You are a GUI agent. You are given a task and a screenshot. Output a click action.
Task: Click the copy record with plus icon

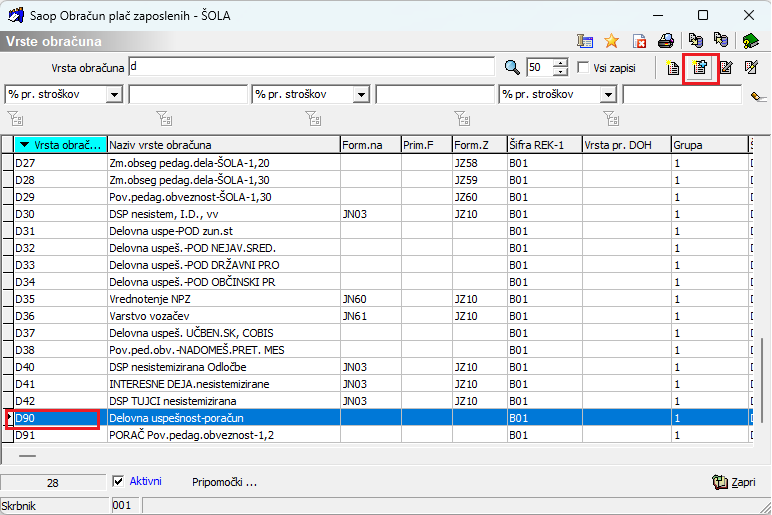tap(700, 67)
